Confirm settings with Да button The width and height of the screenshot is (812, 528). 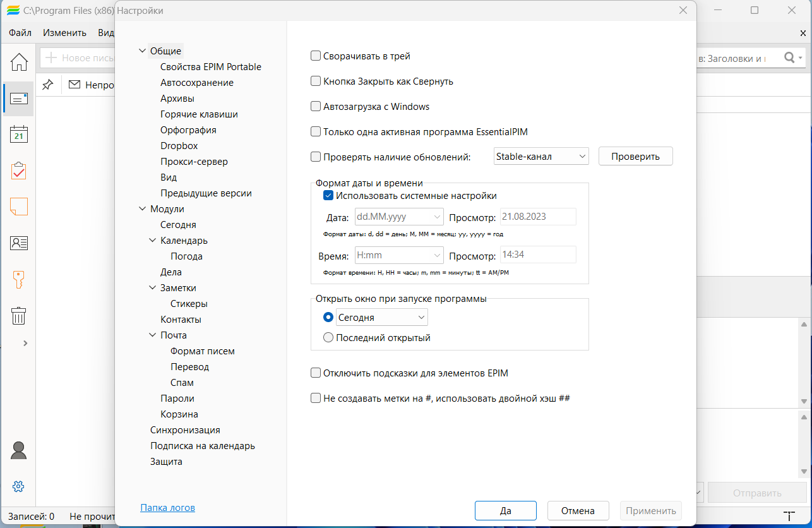coord(506,510)
